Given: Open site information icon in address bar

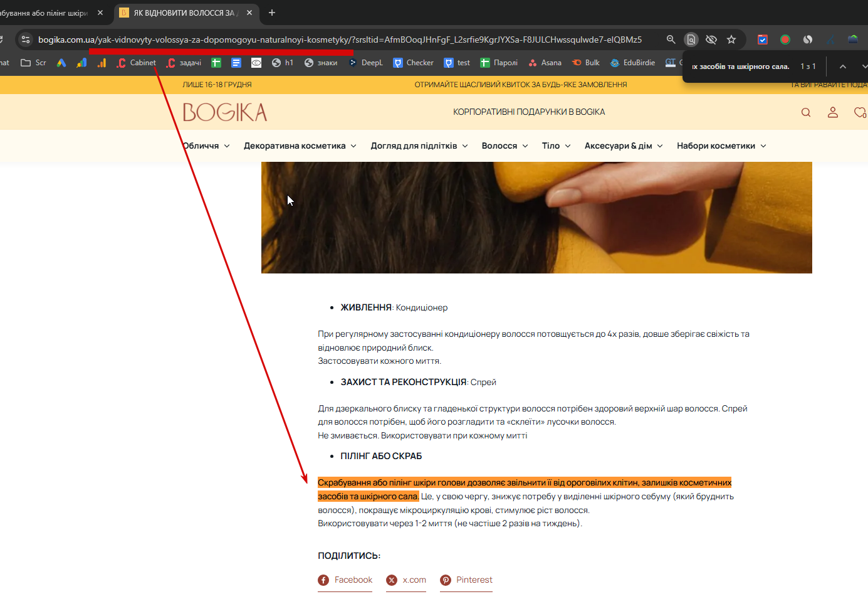Looking at the screenshot, I should tap(26, 40).
